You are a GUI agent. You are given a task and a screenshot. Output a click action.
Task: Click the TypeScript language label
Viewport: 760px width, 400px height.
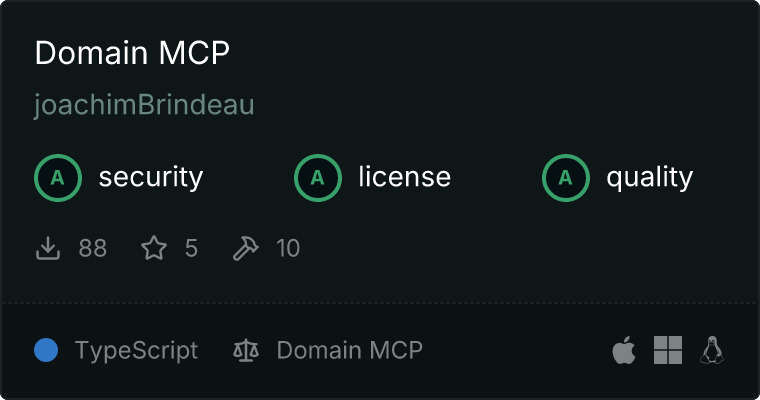point(137,351)
